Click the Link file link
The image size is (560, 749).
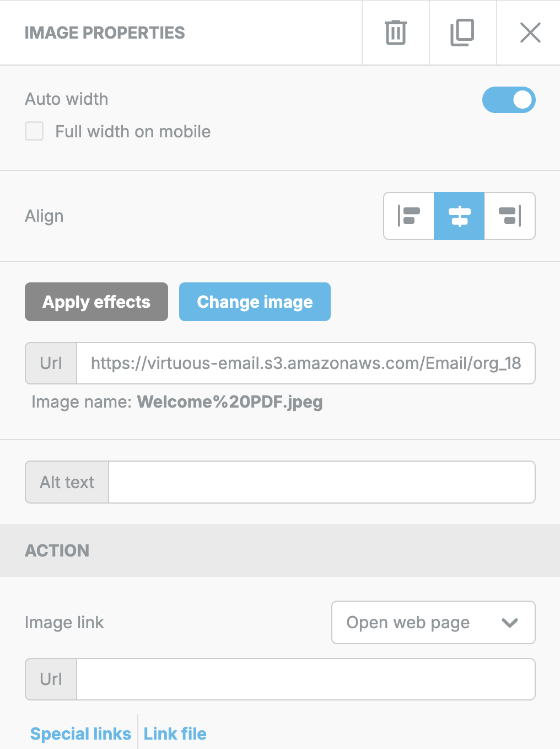175,734
